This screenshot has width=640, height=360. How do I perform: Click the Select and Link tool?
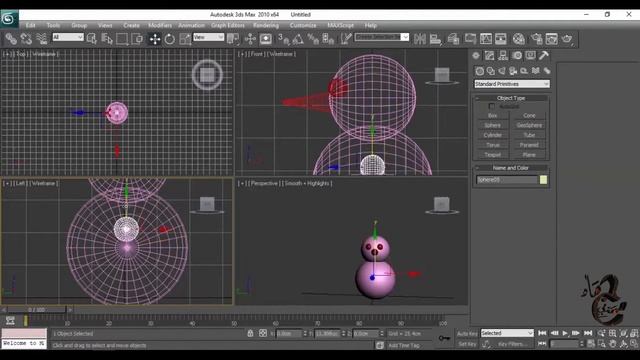click(x=11, y=39)
